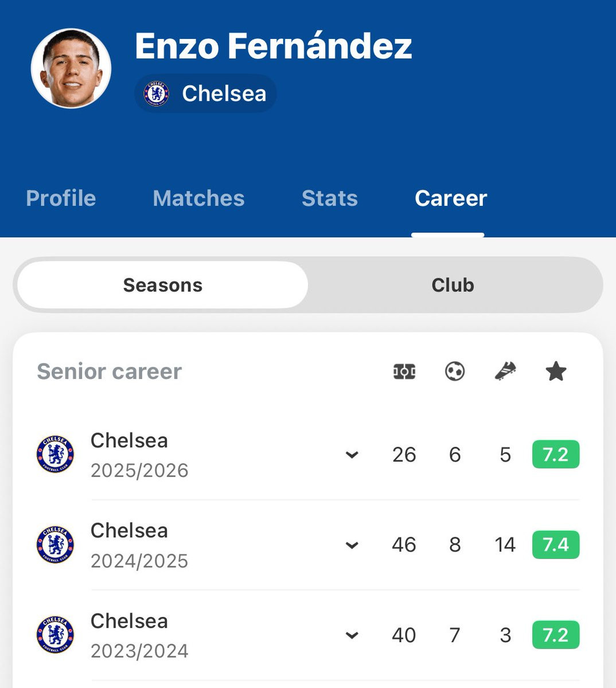Open the Profile tab
616x688 pixels.
(61, 198)
